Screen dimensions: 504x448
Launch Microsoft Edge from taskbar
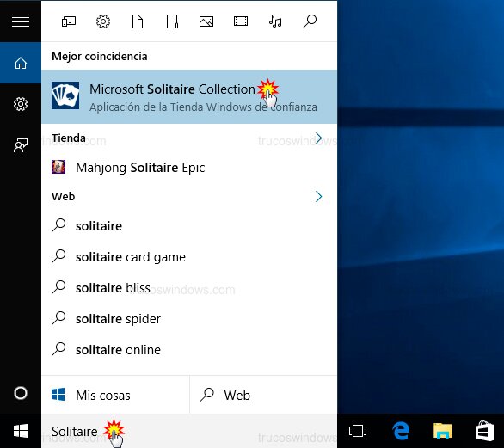[x=401, y=431]
